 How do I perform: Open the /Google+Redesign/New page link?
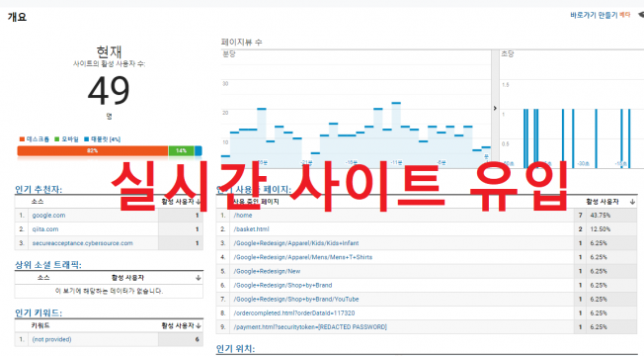click(267, 271)
